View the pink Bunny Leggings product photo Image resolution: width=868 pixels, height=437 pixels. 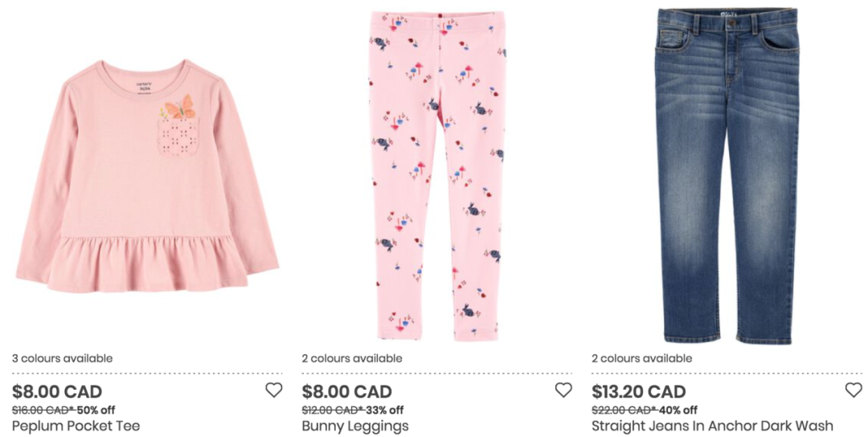pos(437,175)
